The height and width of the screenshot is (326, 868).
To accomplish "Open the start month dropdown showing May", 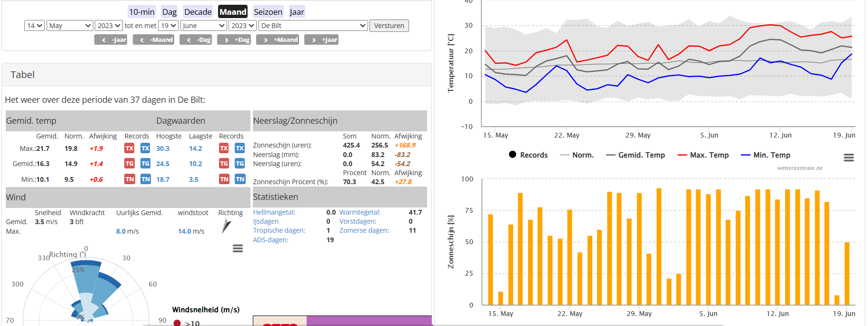I will [70, 26].
